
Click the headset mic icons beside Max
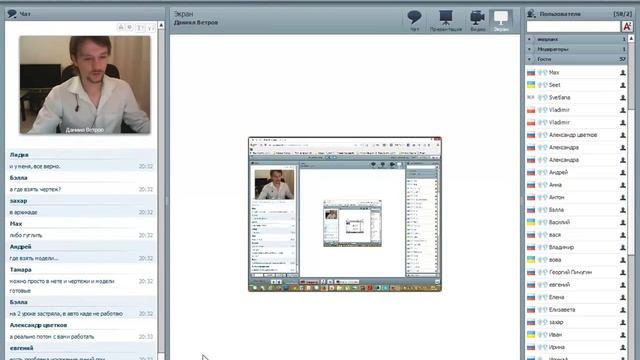point(542,73)
